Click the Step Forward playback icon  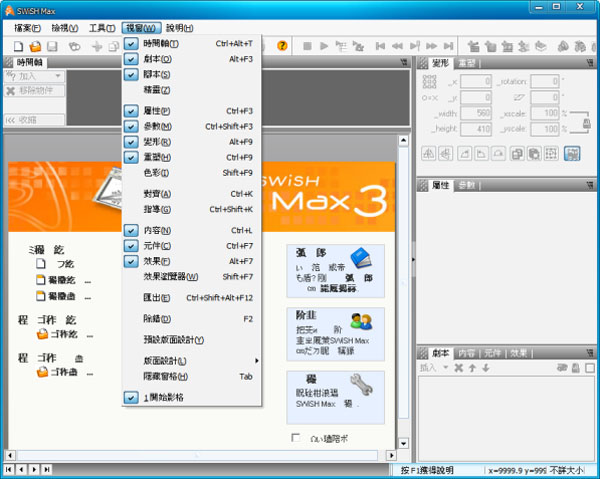pos(414,46)
